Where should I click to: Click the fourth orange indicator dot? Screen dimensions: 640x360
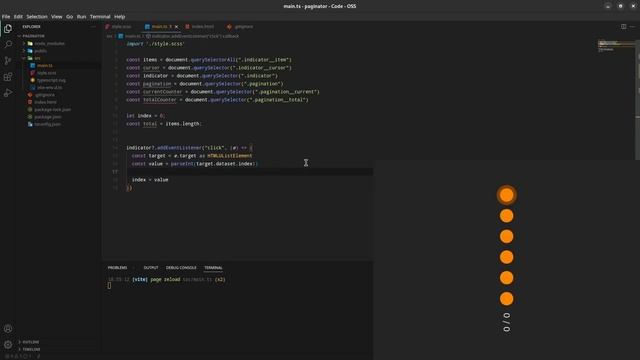click(x=507, y=257)
